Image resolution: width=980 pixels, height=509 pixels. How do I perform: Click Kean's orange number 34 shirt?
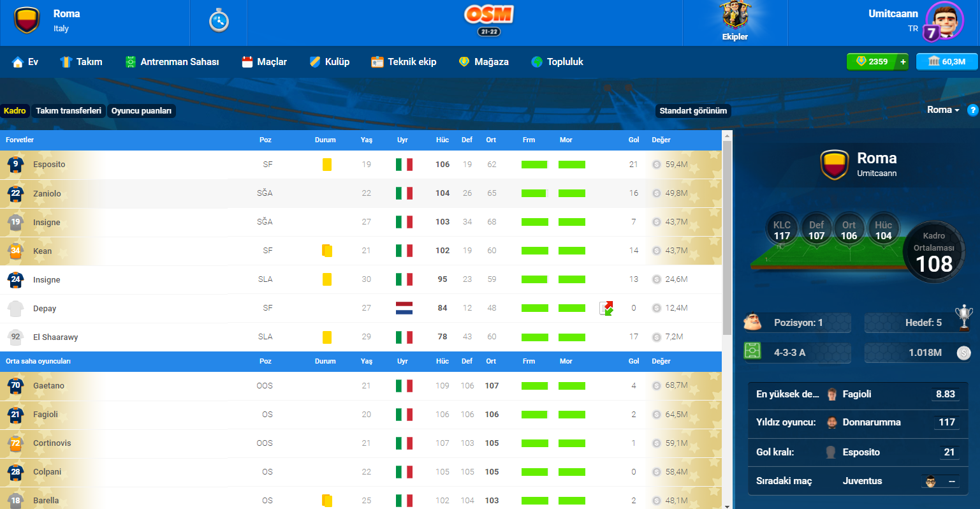[15, 251]
